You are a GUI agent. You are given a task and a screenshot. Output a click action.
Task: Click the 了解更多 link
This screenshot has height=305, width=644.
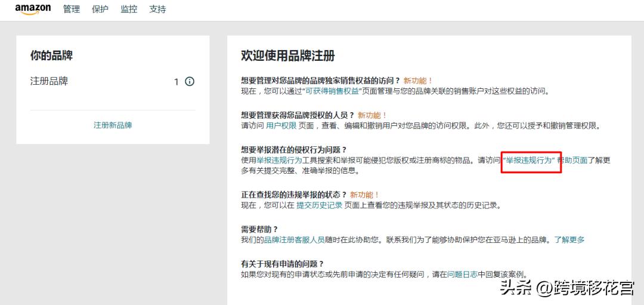pos(569,240)
